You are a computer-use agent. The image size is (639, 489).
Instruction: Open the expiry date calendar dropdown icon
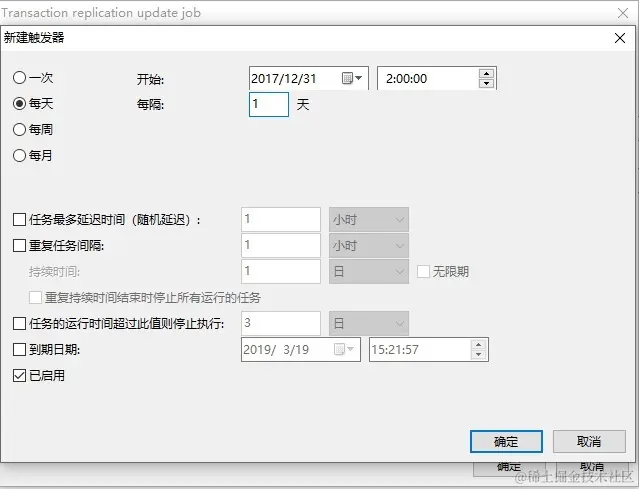pos(344,349)
